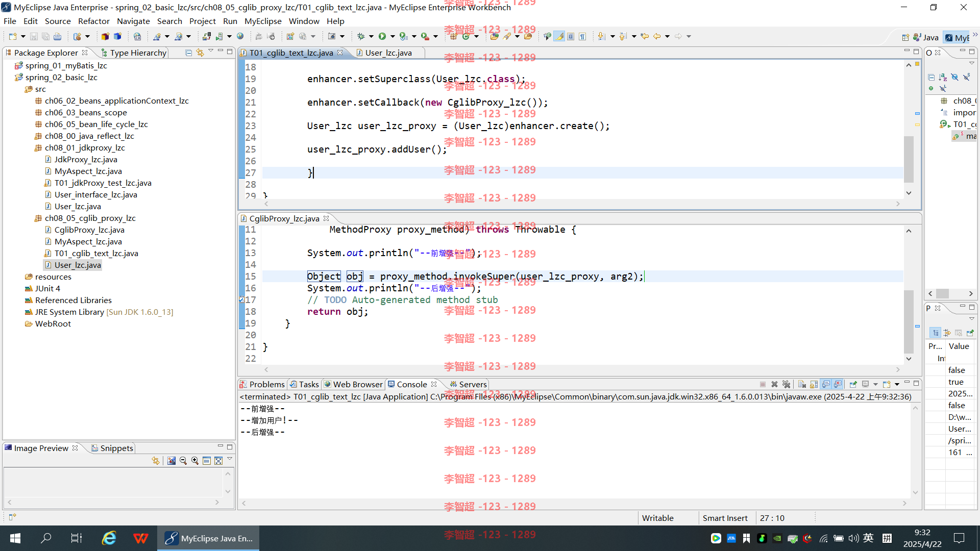Click zoom in icon in Image Preview
The image size is (980, 551).
195,461
